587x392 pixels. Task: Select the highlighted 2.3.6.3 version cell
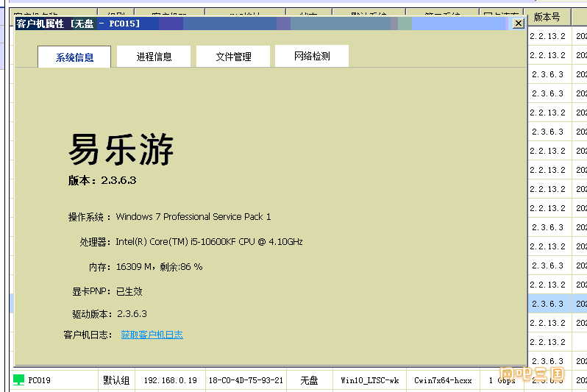pos(548,304)
